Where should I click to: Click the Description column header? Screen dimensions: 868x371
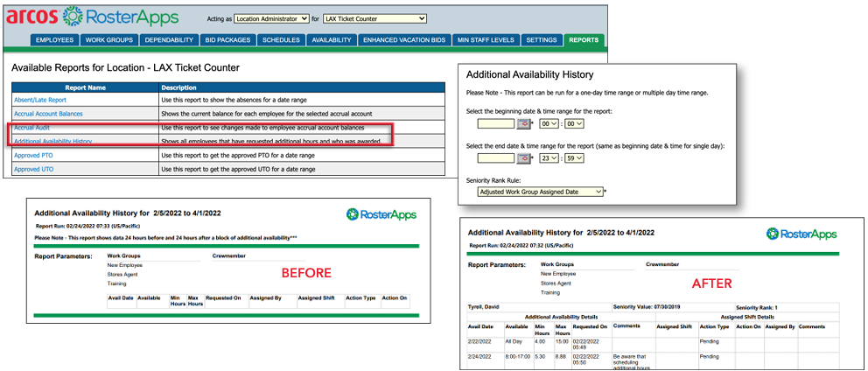[302, 87]
